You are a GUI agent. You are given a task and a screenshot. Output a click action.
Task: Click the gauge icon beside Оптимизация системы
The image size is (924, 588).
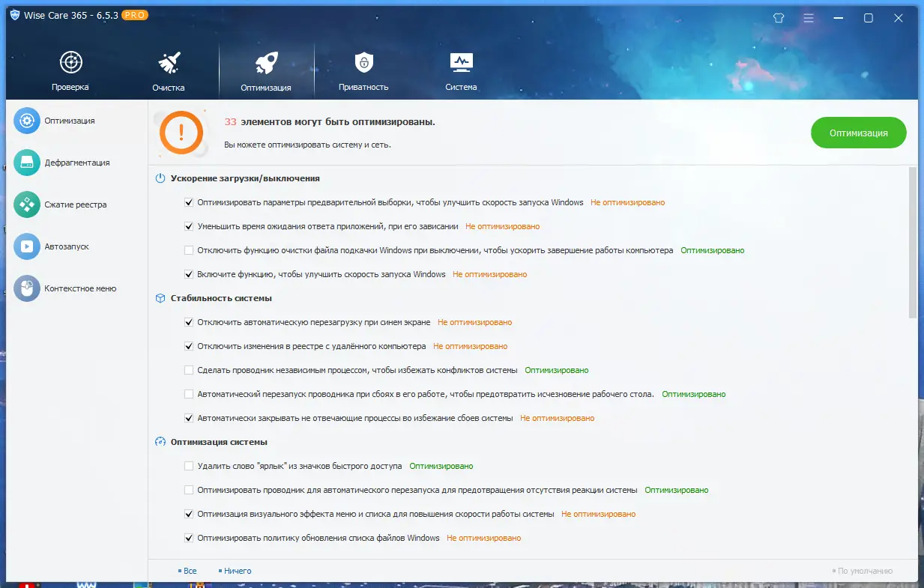pos(160,442)
